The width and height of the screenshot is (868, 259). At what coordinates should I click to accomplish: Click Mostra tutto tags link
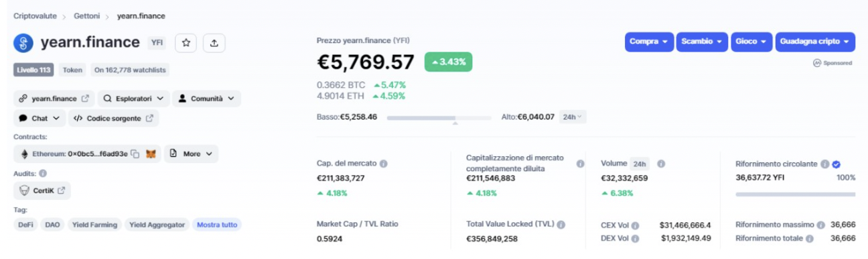(x=216, y=225)
